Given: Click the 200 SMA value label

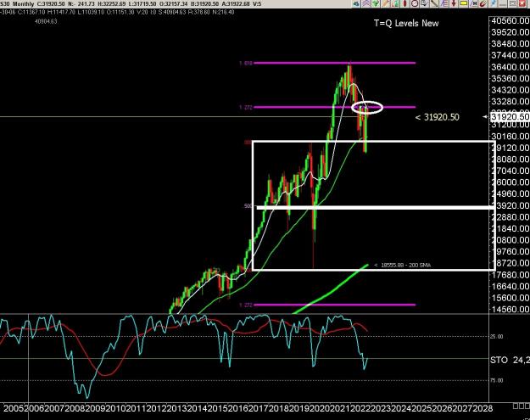Looking at the screenshot, I should (403, 265).
